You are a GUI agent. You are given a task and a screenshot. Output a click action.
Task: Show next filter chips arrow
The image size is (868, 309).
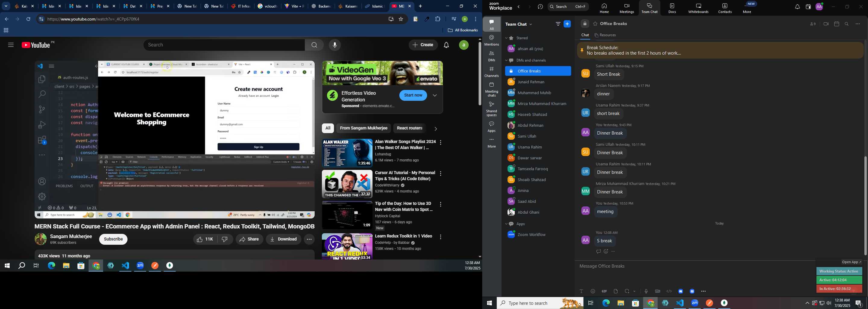click(x=436, y=129)
